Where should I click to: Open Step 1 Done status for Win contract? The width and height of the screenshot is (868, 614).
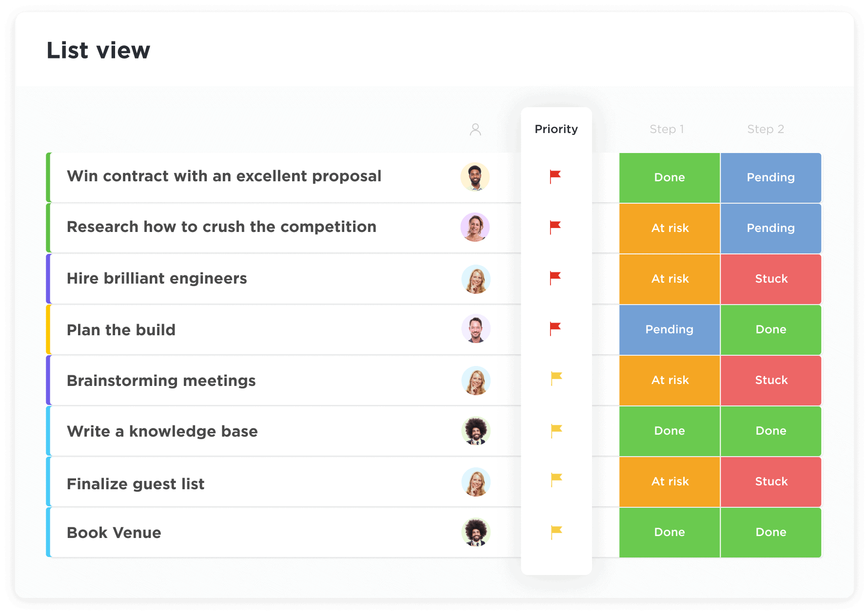670,177
